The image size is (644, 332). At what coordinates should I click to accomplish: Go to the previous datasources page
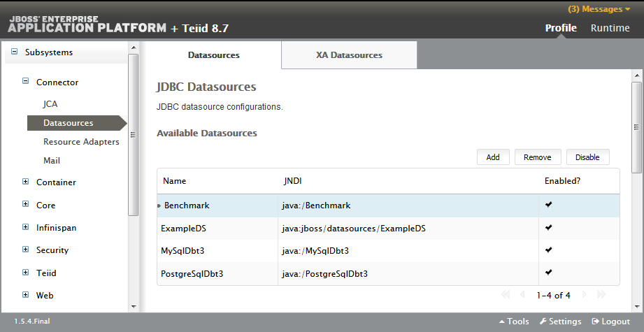(x=522, y=295)
